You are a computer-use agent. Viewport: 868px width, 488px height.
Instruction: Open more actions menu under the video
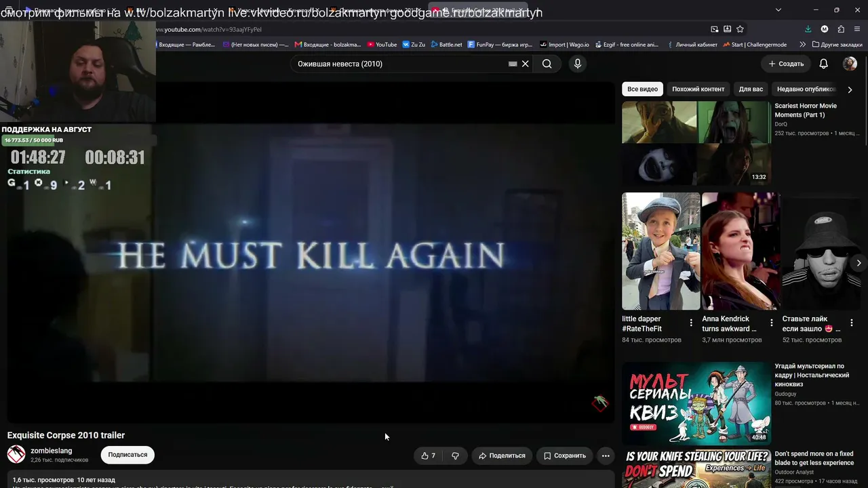point(606,455)
